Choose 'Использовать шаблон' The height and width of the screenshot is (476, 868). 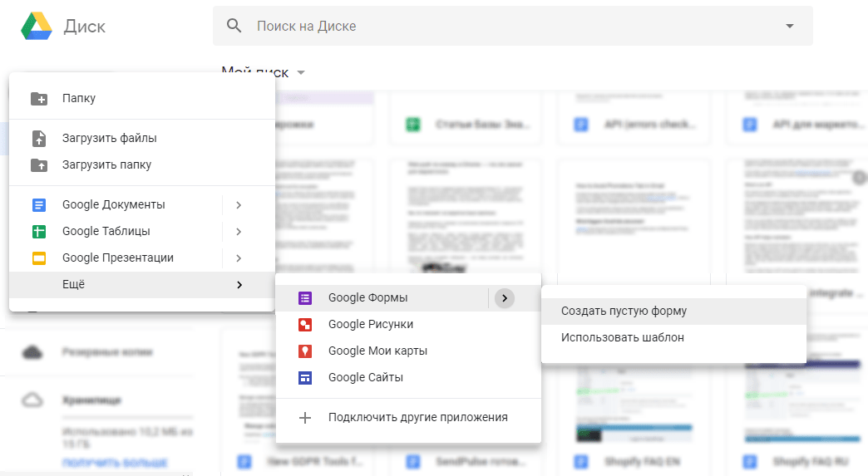coord(673,338)
